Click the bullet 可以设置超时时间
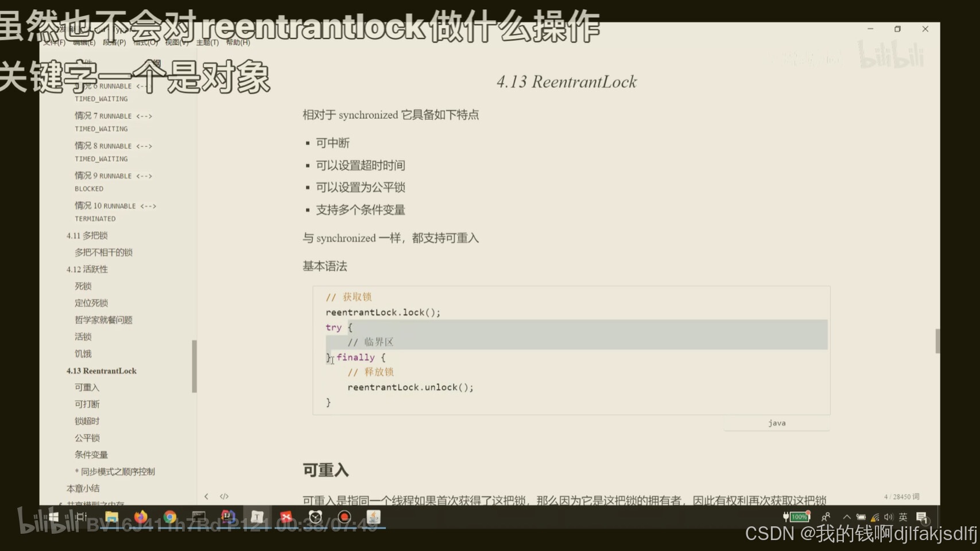The width and height of the screenshot is (980, 551). tap(361, 165)
